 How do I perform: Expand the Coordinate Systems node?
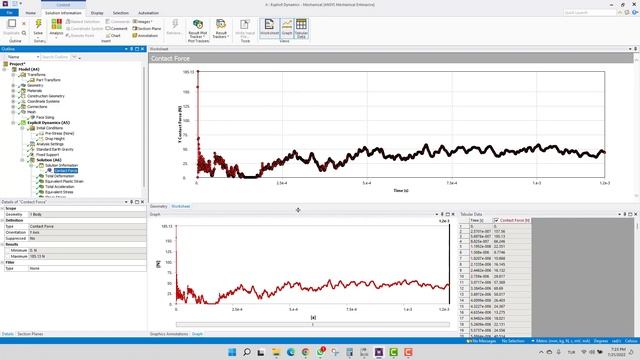[x=13, y=101]
